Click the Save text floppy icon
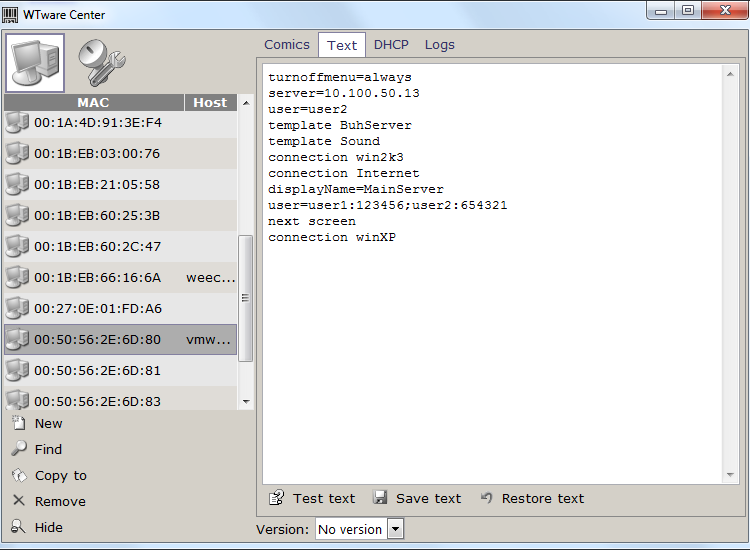 [380, 498]
